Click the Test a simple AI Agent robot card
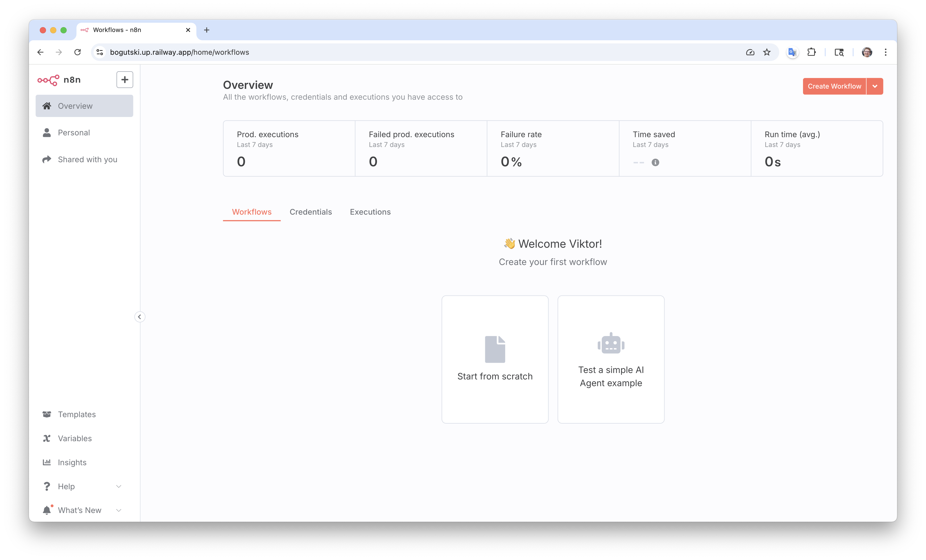Image resolution: width=926 pixels, height=560 pixels. [611, 359]
